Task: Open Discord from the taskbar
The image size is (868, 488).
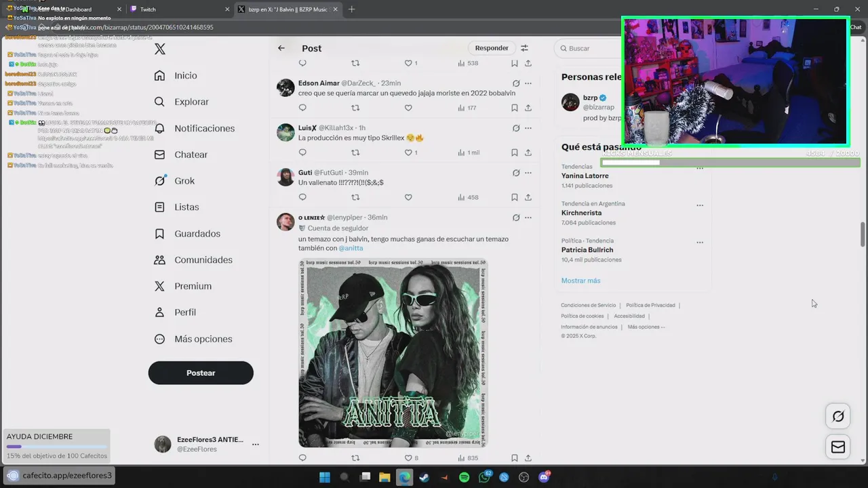Action: tap(544, 477)
